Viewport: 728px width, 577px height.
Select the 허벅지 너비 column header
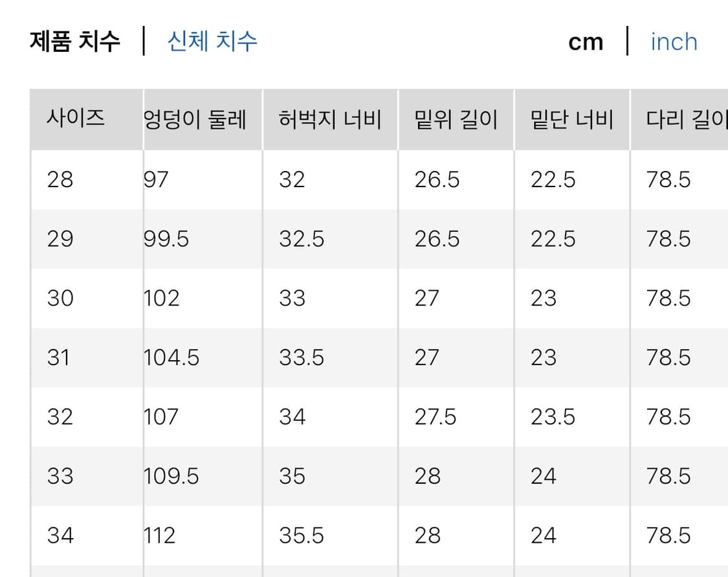pyautogui.click(x=330, y=120)
